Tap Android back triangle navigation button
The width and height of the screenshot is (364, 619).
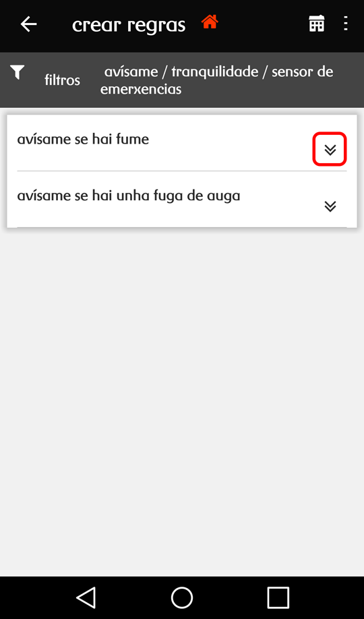coord(86,597)
